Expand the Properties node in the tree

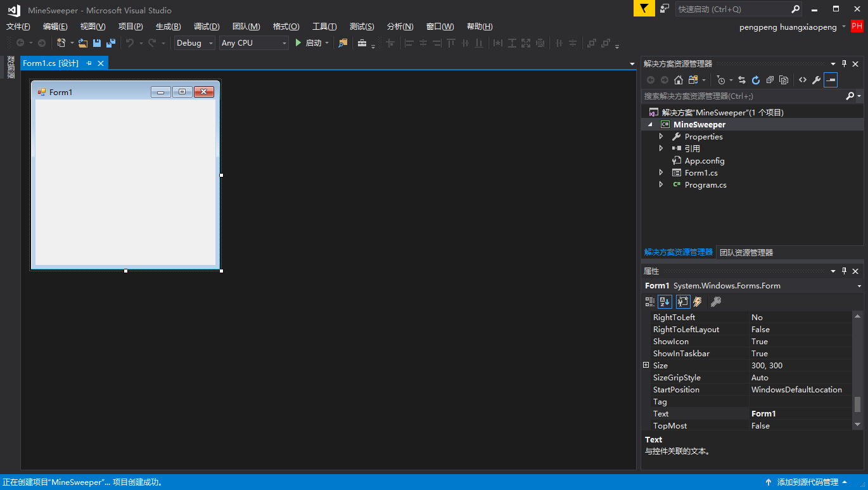pyautogui.click(x=661, y=136)
